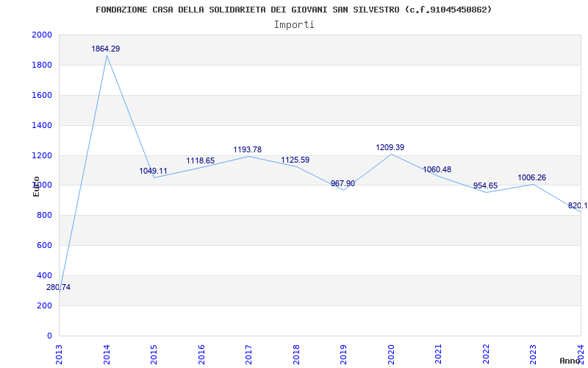Click the 'Anno' x-axis title
Viewport: 588px width, 368px height.
pos(570,361)
